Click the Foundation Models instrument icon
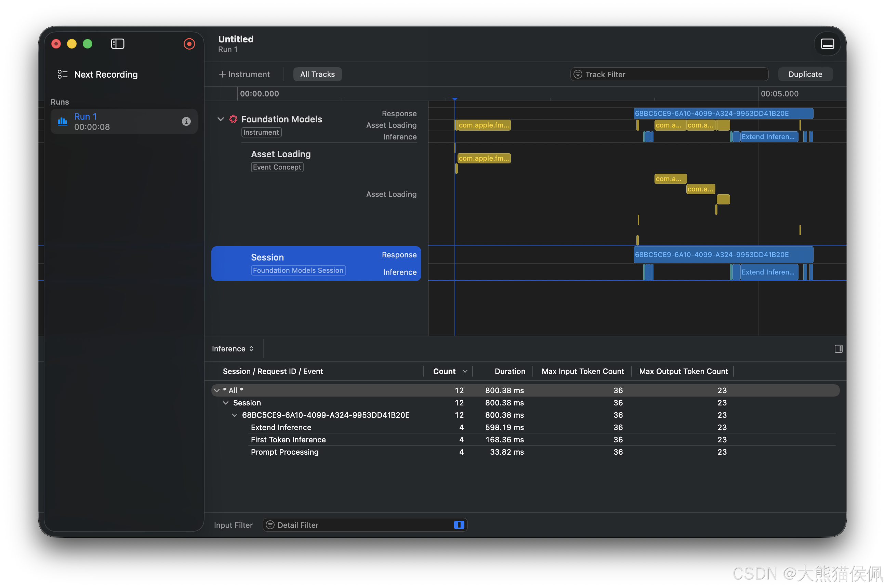The image size is (885, 588). (233, 119)
